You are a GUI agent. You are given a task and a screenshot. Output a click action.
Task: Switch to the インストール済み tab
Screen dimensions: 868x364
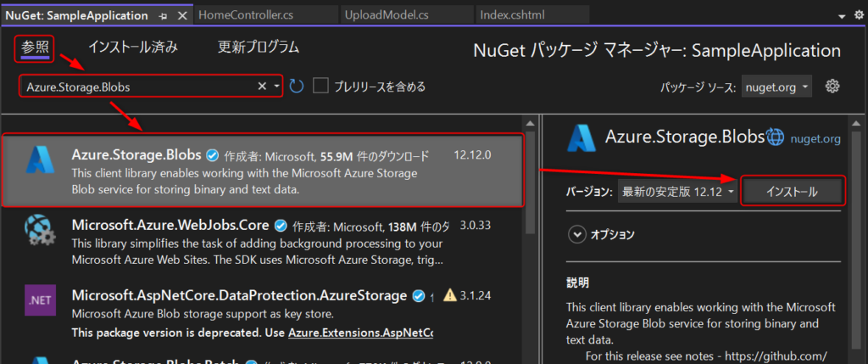133,48
